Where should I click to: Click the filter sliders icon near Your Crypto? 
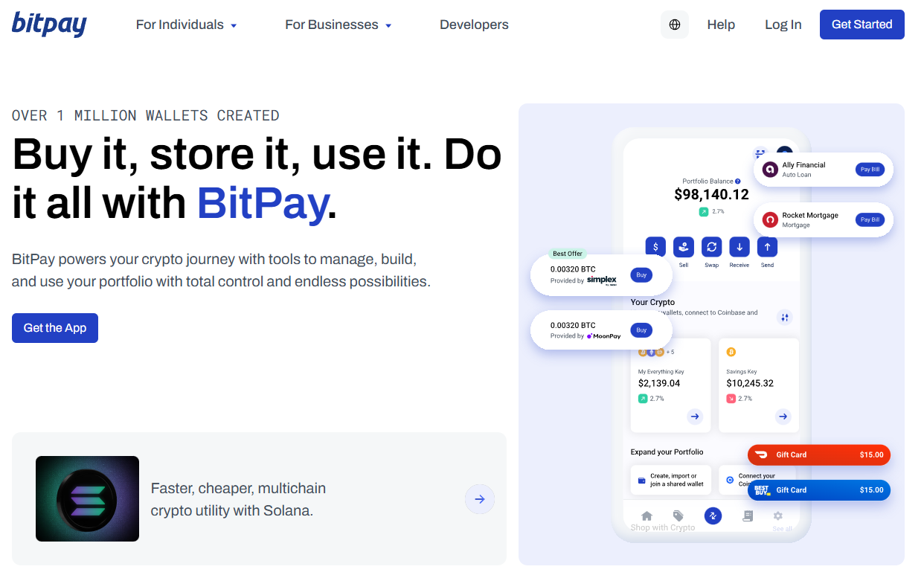pyautogui.click(x=785, y=318)
